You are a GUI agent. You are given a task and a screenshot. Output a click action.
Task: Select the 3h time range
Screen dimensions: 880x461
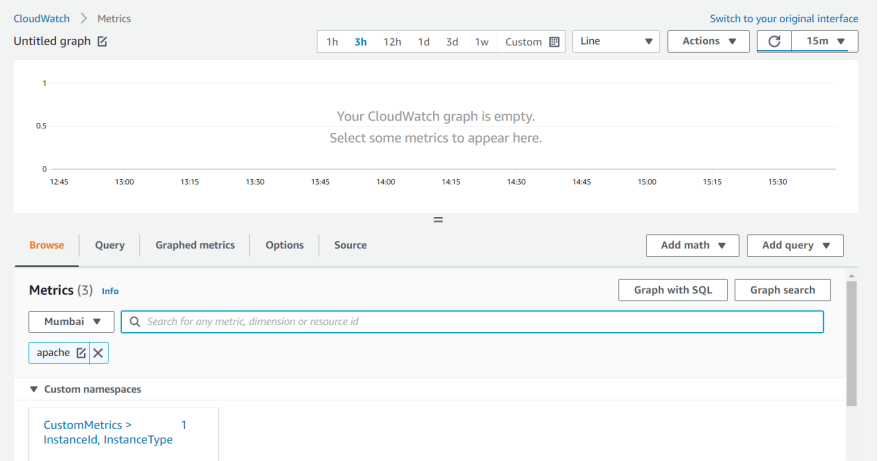pyautogui.click(x=360, y=42)
